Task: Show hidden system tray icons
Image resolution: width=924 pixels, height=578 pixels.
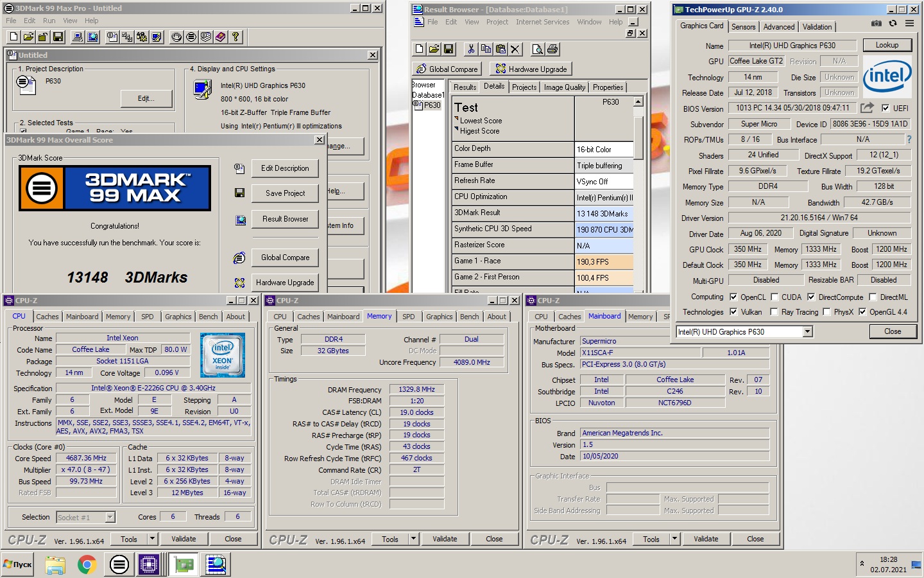Action: coord(862,564)
